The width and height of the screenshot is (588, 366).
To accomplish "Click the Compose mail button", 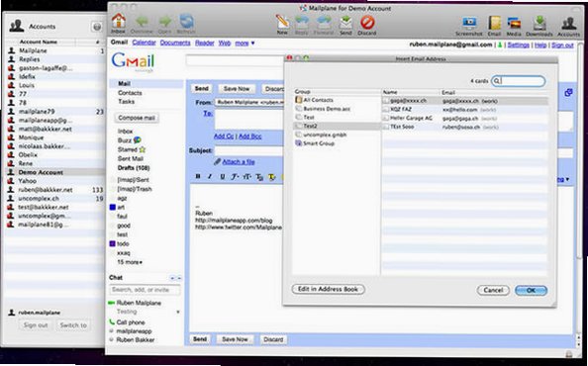I will click(137, 118).
